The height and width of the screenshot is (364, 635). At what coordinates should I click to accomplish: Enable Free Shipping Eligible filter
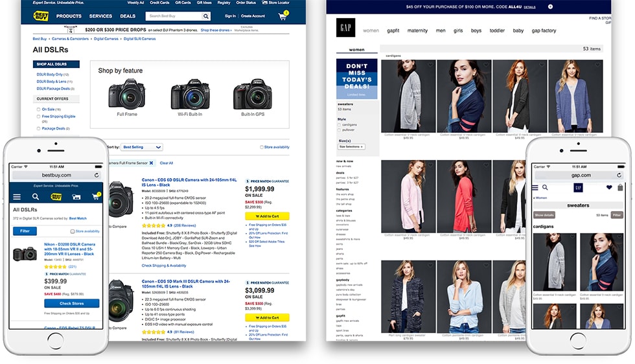pos(38,117)
